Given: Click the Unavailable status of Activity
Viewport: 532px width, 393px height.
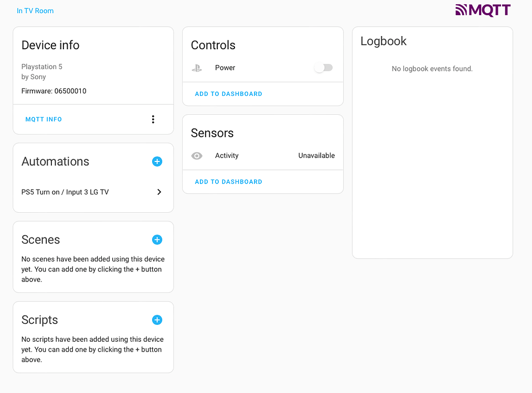Looking at the screenshot, I should [316, 156].
